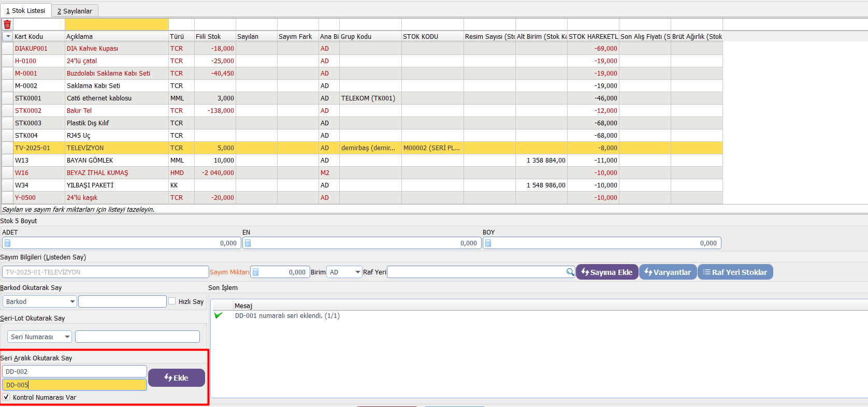Enable the Hızlı Say checkbox
The width and height of the screenshot is (868, 407).
[172, 301]
